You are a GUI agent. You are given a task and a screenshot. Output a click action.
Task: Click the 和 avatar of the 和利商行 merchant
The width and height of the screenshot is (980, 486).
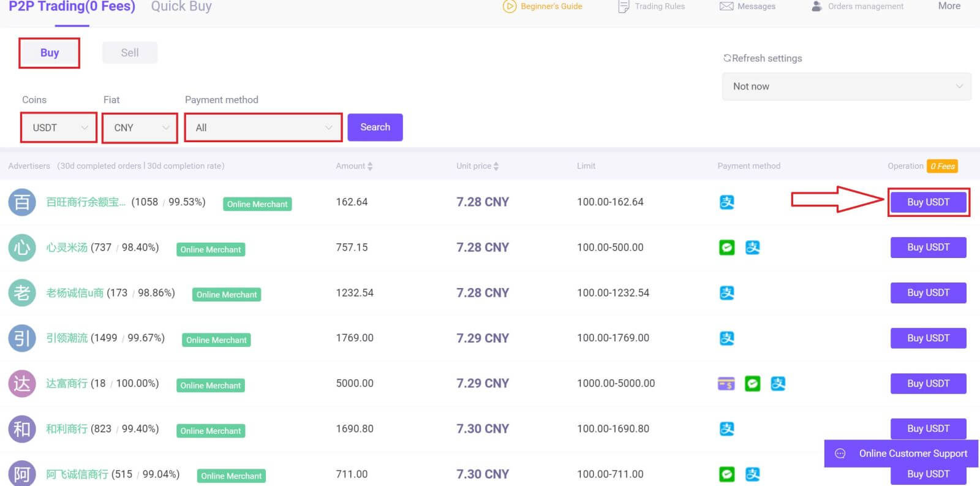point(22,429)
